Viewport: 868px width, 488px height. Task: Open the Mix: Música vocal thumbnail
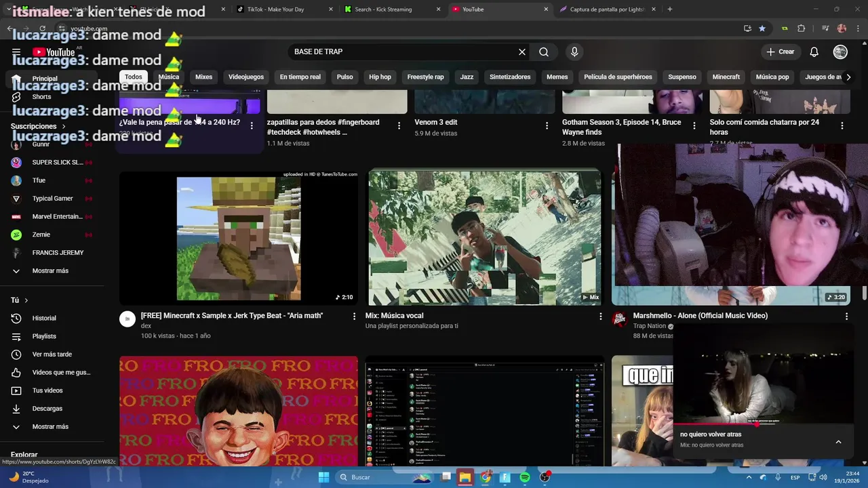point(485,238)
